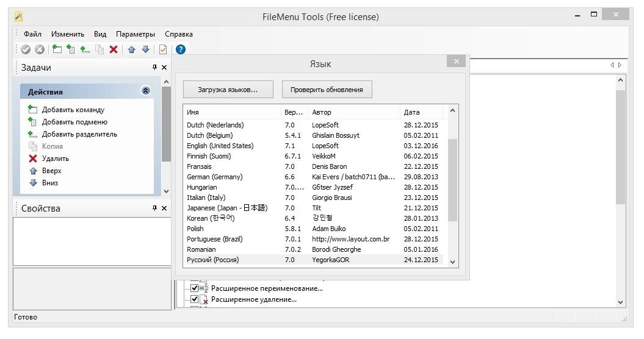Click the FileMenu Tools app icon in title bar
644x339 pixels.
pos(18,17)
